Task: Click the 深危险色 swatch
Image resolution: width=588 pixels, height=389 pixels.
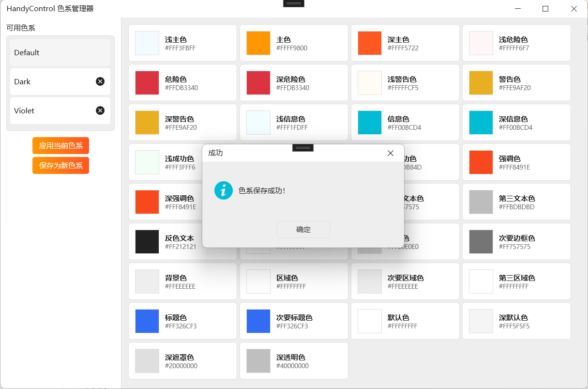Action: tap(258, 83)
